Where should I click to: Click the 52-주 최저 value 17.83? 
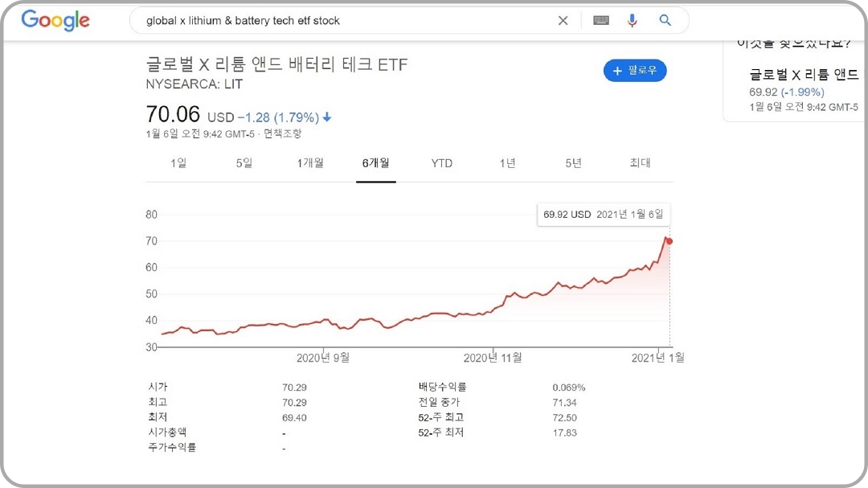tap(565, 433)
